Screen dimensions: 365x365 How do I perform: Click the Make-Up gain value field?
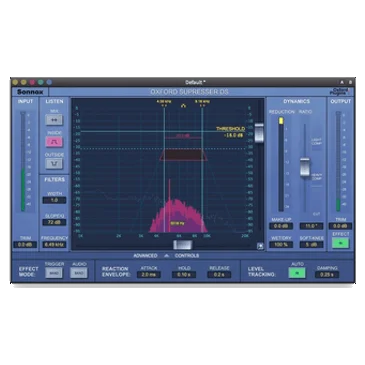(x=281, y=226)
